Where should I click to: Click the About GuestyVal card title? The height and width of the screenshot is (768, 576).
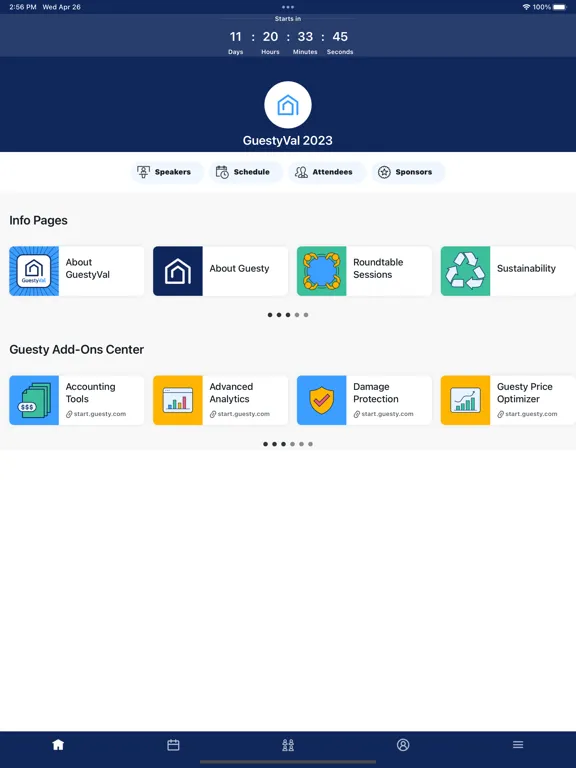tap(88, 268)
